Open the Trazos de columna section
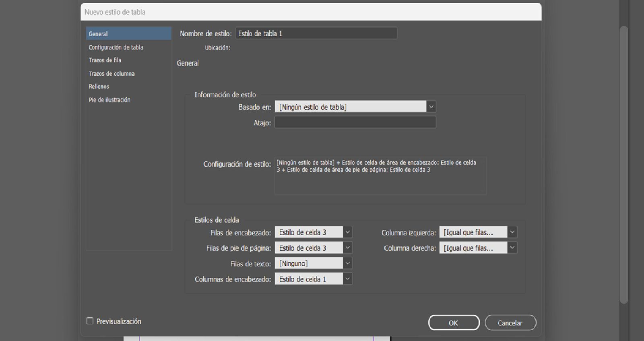This screenshot has width=644, height=341. pos(111,73)
